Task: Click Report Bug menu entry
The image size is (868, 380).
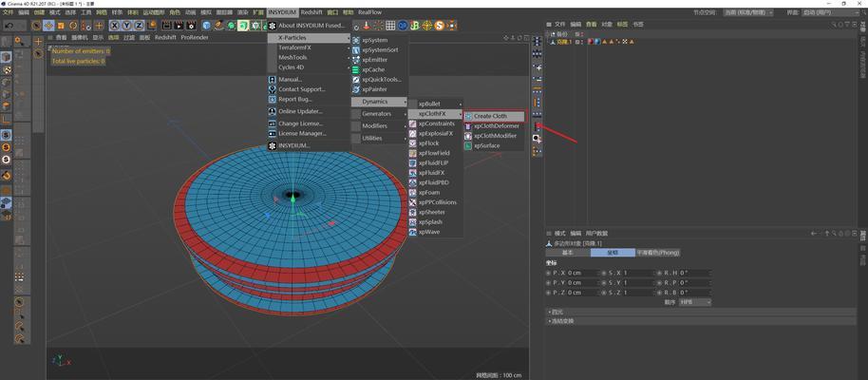Action: (309, 99)
